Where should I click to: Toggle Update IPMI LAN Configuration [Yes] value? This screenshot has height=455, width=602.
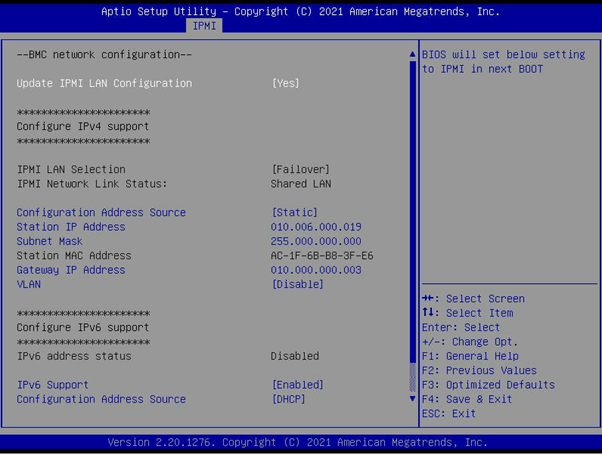(285, 84)
